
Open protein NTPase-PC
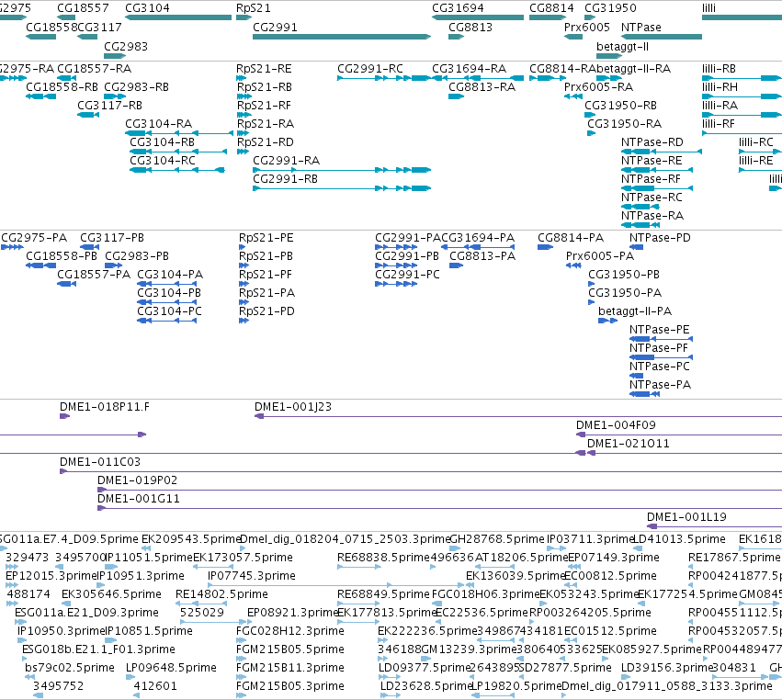(659, 366)
